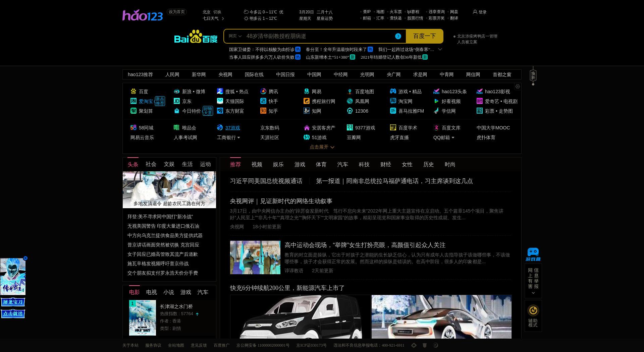Screen dimensions: 644x352
Task: Open the 查IP tool link
Action: pyautogui.click(x=367, y=12)
